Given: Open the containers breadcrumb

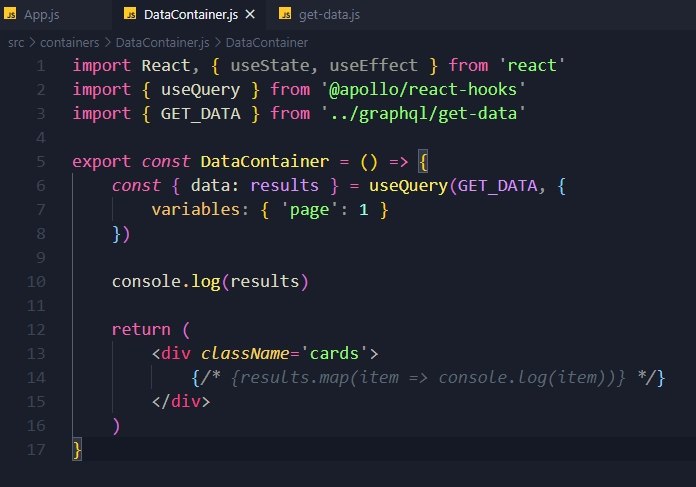Looking at the screenshot, I should click(x=70, y=43).
